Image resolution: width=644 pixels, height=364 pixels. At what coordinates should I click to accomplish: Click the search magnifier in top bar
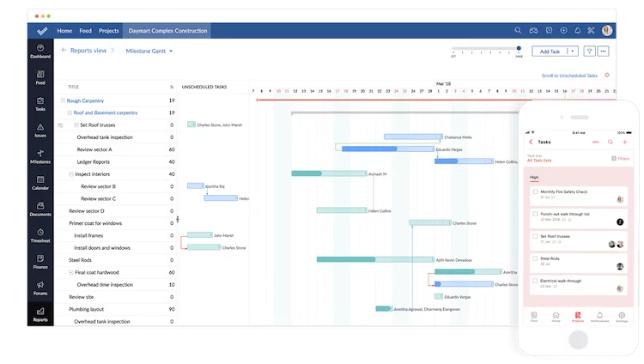click(518, 30)
